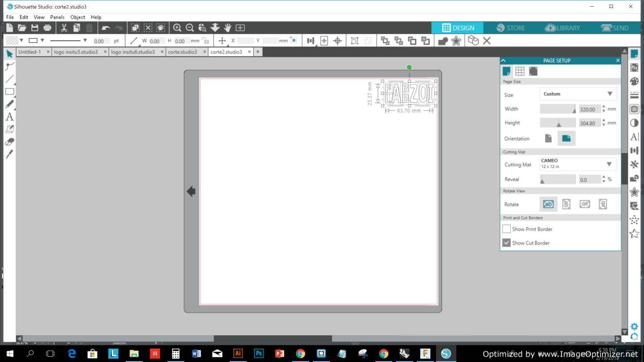Image resolution: width=644 pixels, height=362 pixels.
Task: Rotate view 180 degrees option
Action: coord(585,204)
